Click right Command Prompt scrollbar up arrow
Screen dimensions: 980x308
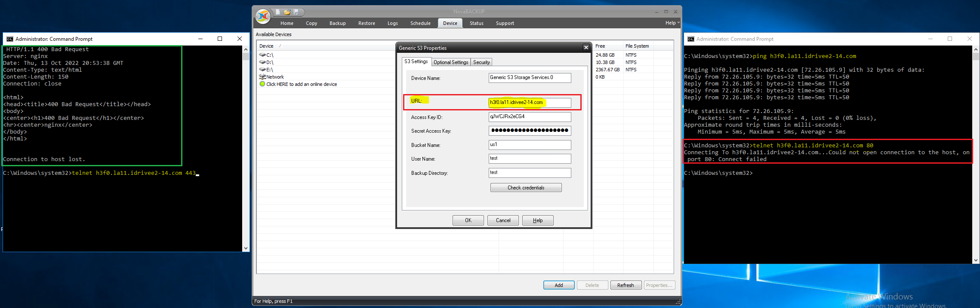tap(976, 49)
